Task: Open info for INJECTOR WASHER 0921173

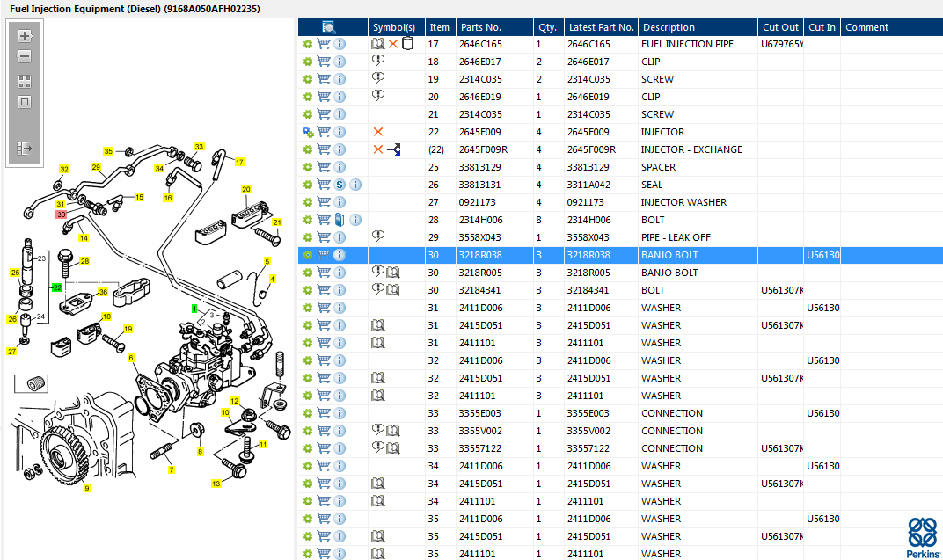Action: (x=340, y=202)
